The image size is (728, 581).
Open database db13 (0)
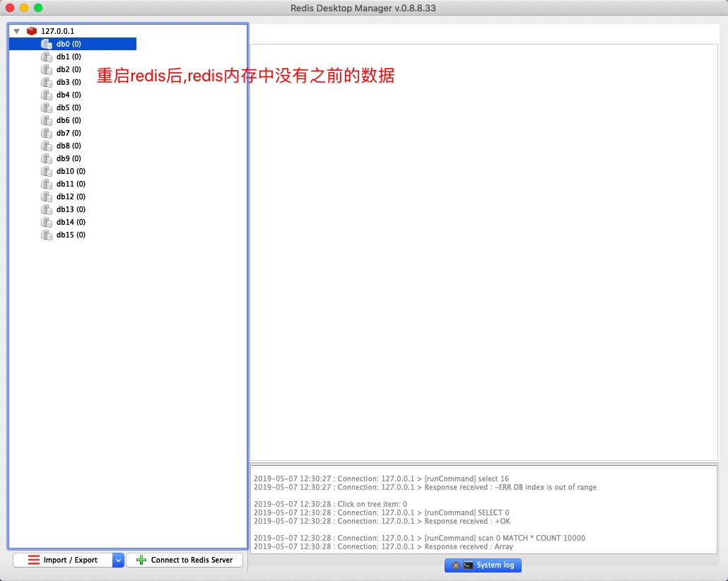pos(71,209)
